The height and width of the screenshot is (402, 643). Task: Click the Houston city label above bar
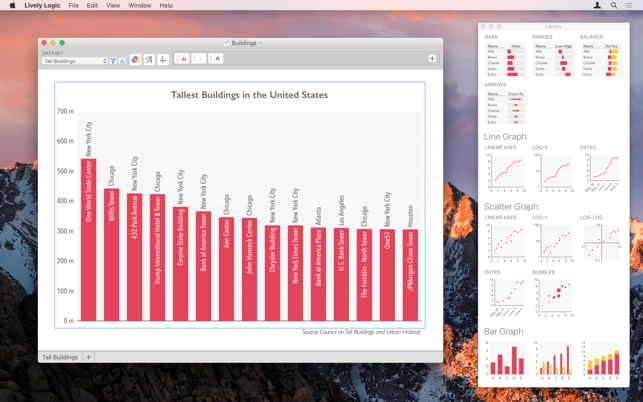click(410, 216)
